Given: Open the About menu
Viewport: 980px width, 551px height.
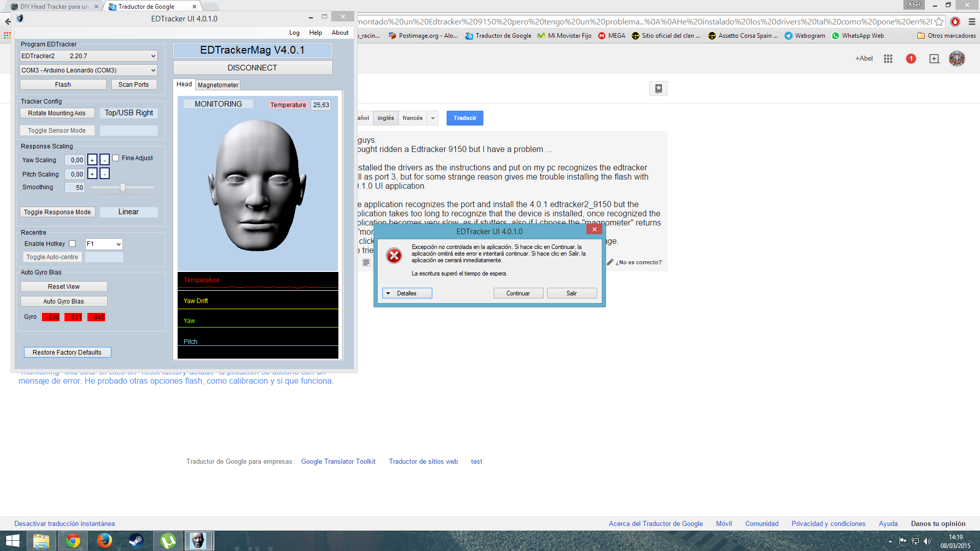Looking at the screenshot, I should click(x=340, y=33).
